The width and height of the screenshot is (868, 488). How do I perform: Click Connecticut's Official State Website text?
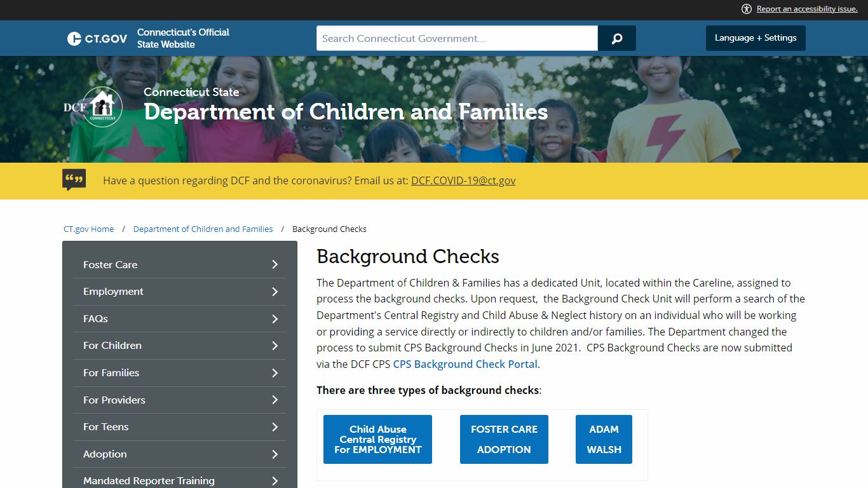coord(183,38)
